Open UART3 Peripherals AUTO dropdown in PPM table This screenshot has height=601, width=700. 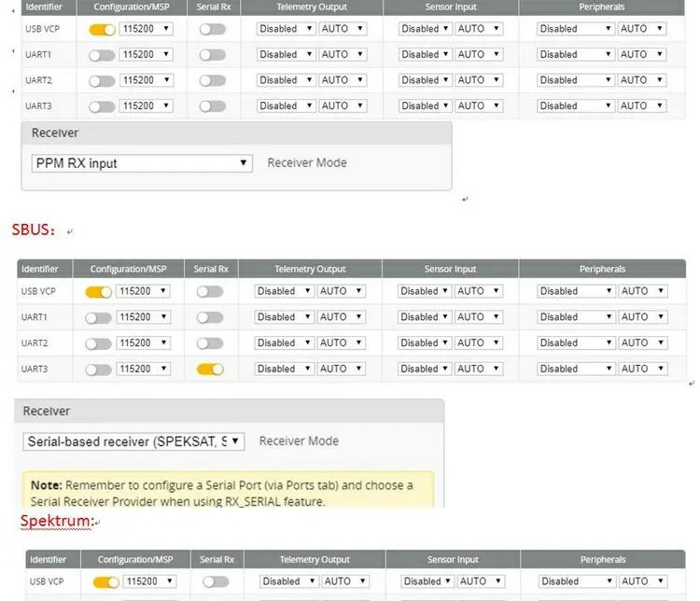(642, 105)
